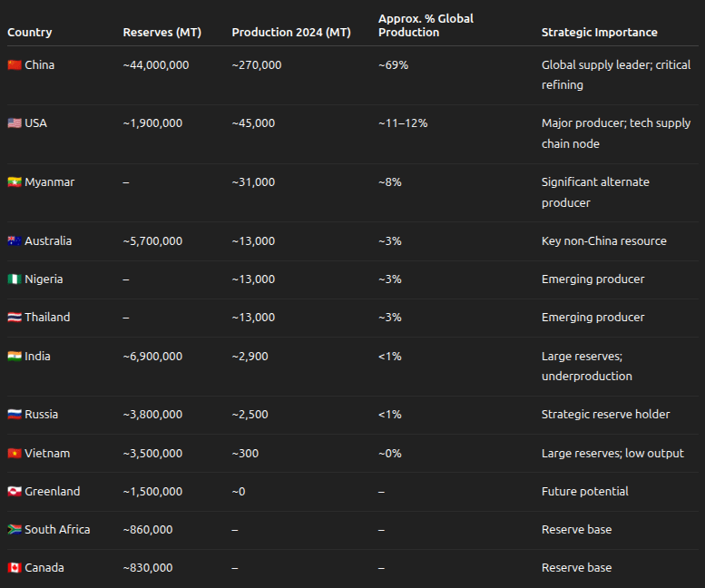Click the Vietnam flag icon
The image size is (705, 588).
(15, 454)
